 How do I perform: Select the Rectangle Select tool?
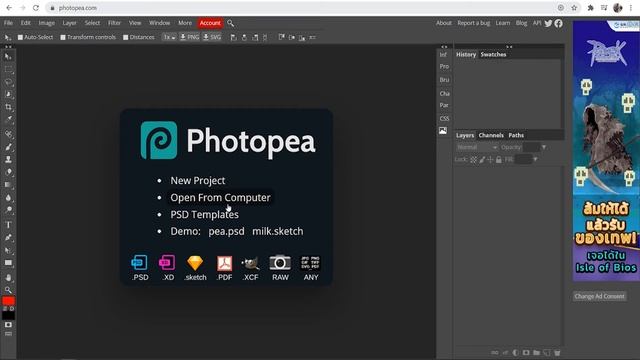click(x=8, y=69)
